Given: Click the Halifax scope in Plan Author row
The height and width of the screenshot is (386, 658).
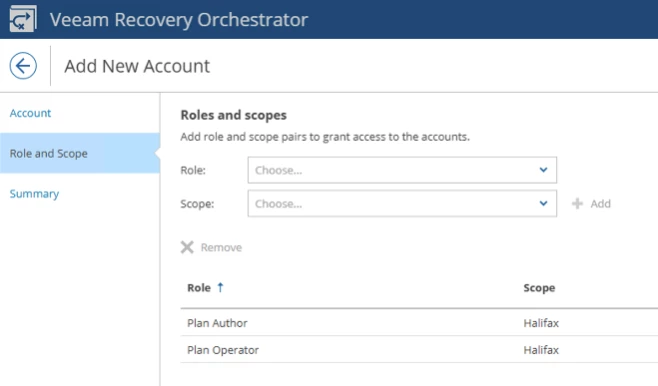Looking at the screenshot, I should [x=541, y=323].
